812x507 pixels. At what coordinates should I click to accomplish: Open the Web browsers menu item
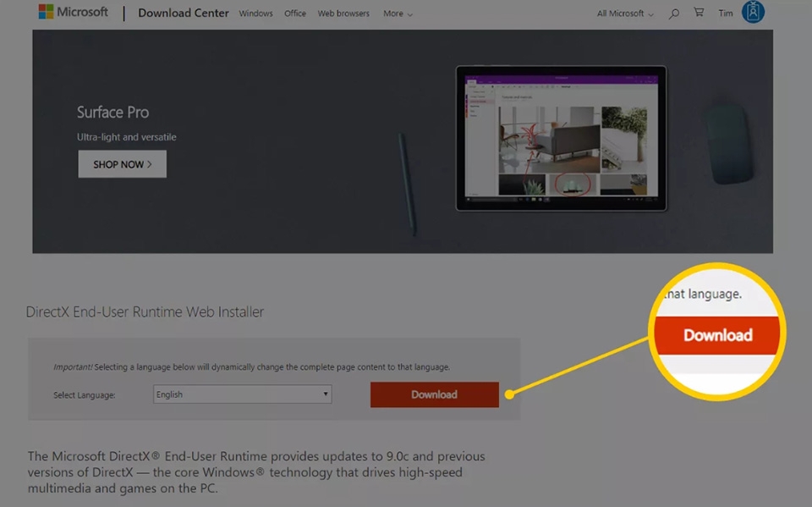pos(343,14)
